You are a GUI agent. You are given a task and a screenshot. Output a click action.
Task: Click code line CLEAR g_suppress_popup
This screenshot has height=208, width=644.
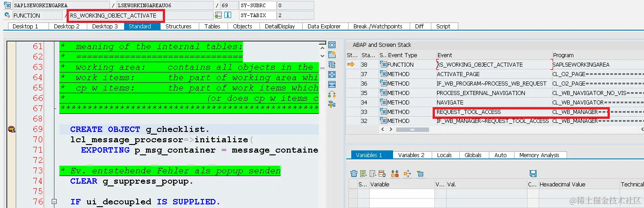(x=132, y=181)
